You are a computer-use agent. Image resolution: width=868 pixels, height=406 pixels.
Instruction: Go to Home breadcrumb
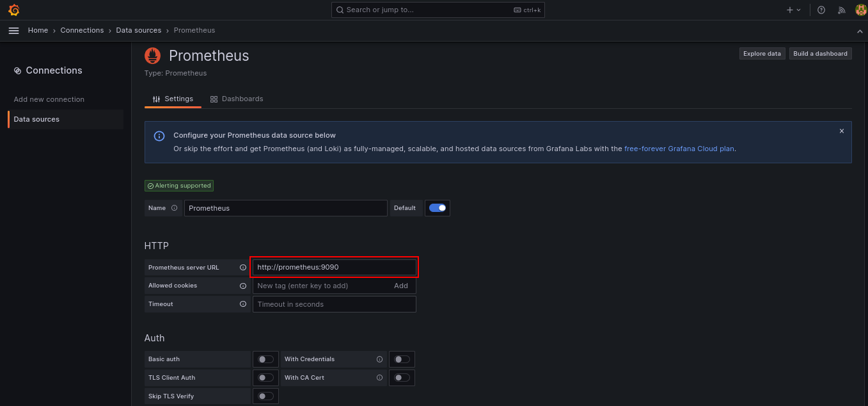(x=38, y=30)
